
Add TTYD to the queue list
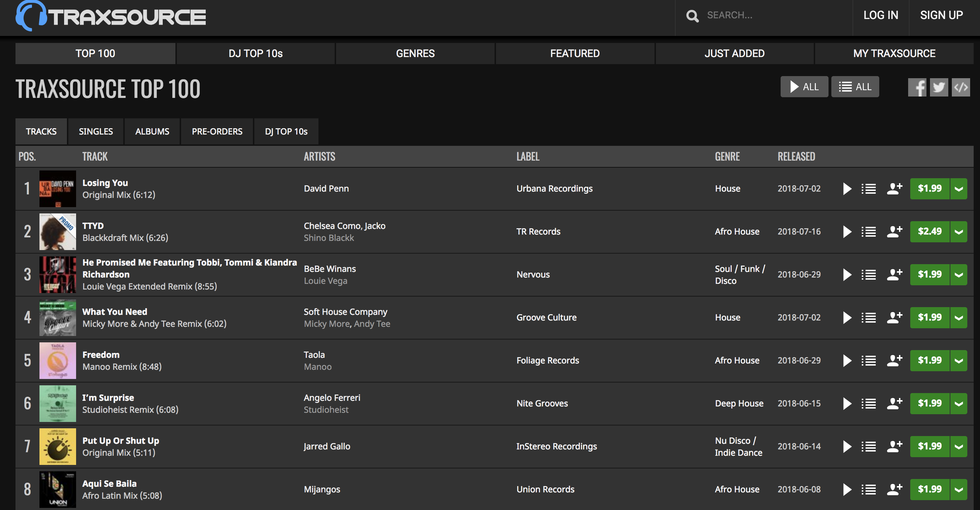869,232
